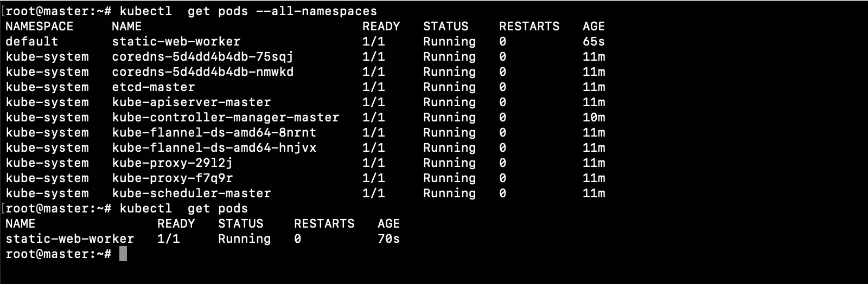Select kube-proxy-f7q9r pod name
Image resolution: width=868 pixels, height=284 pixels.
[x=172, y=178]
